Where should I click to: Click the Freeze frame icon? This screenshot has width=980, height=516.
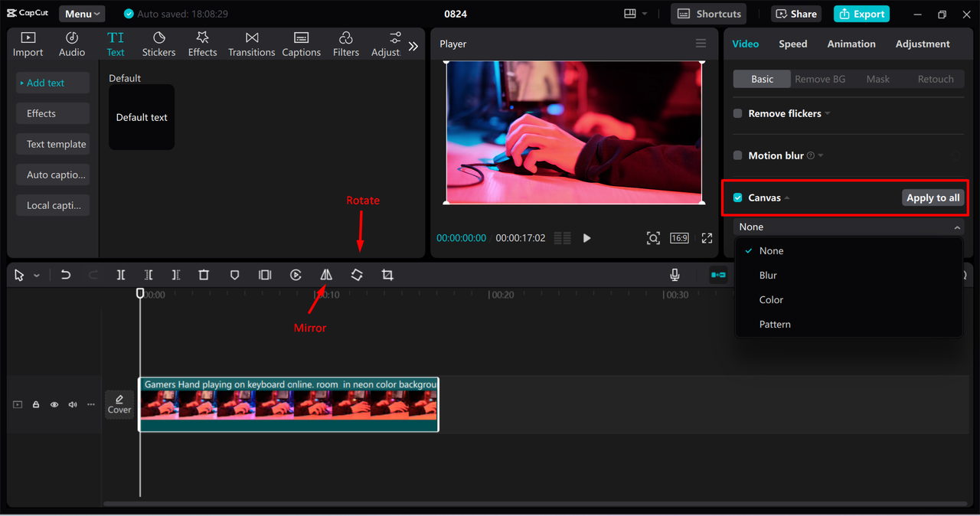(x=265, y=275)
